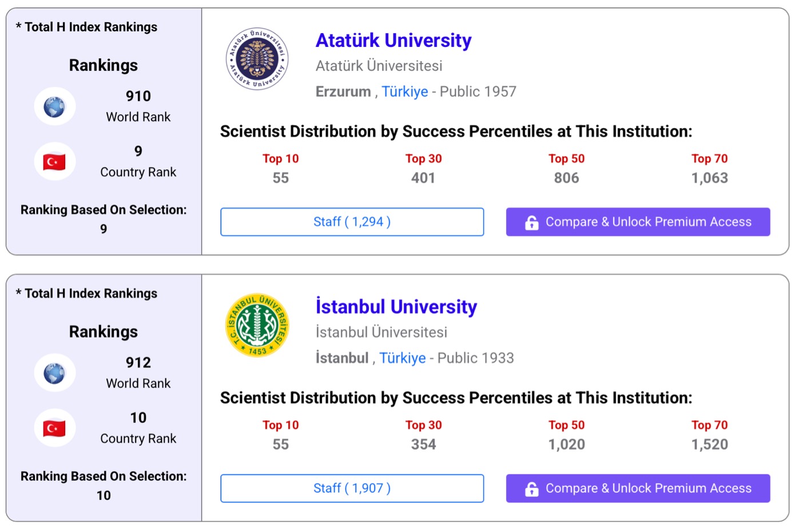This screenshot has width=795, height=532.
Task: Click Turkish flag icon beside Country Rank 10
Action: click(54, 428)
